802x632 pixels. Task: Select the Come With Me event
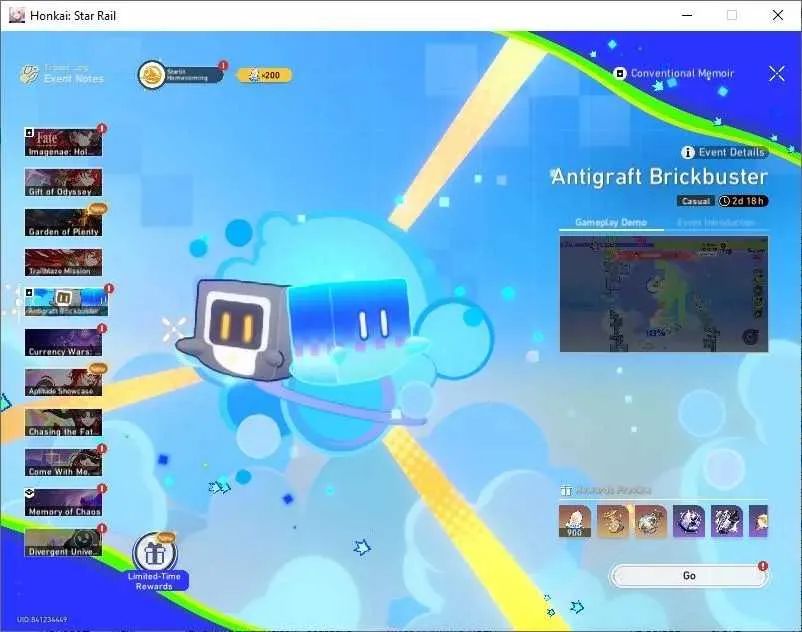pyautogui.click(x=63, y=463)
